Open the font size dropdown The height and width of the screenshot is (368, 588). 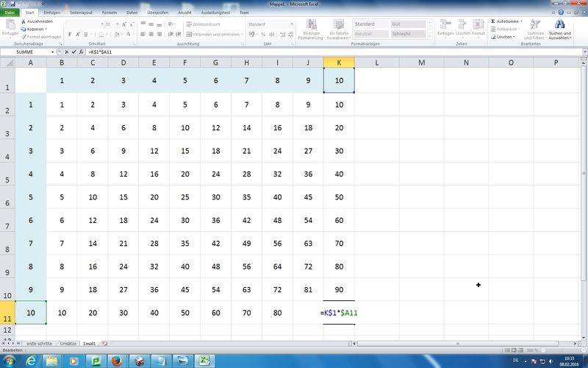click(x=117, y=24)
